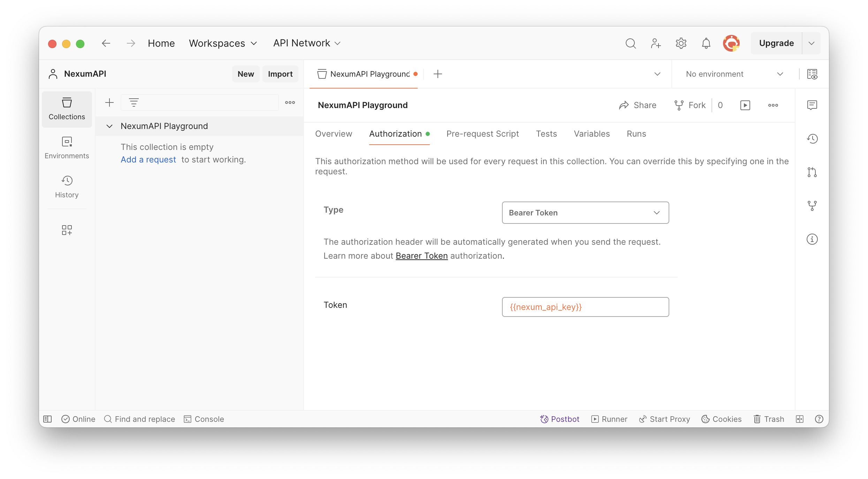This screenshot has width=868, height=479.
Task: Click the environment quick look icon
Action: point(812,74)
